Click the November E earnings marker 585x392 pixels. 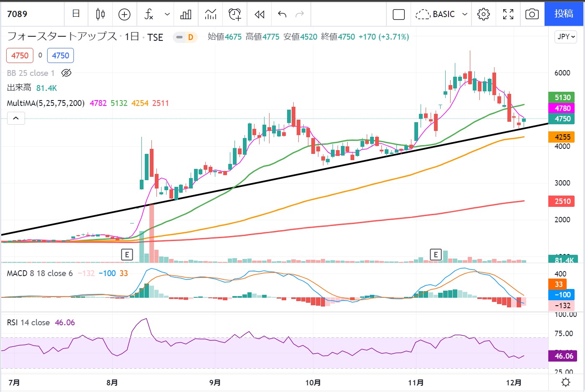(436, 254)
